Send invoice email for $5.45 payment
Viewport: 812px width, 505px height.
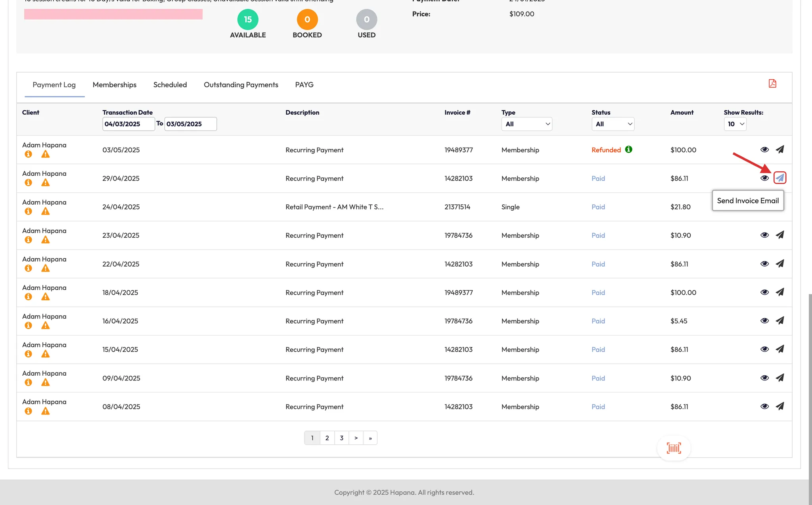[779, 321]
